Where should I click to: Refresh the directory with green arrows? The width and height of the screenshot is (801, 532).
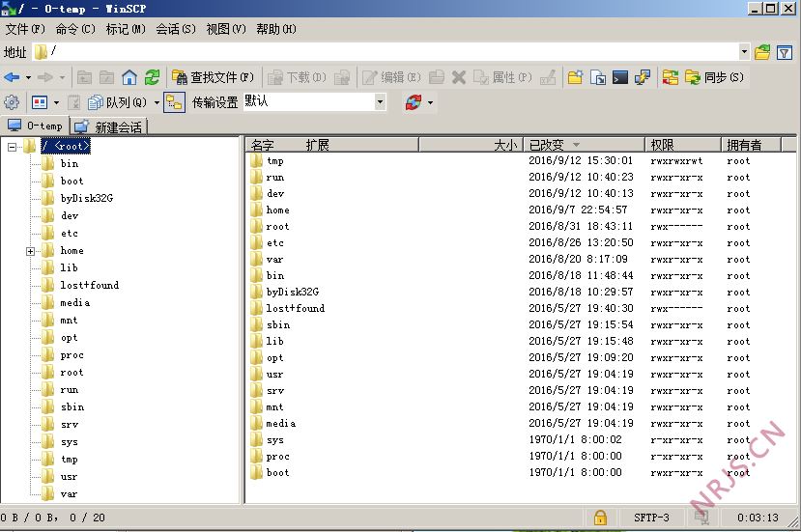pyautogui.click(x=152, y=77)
